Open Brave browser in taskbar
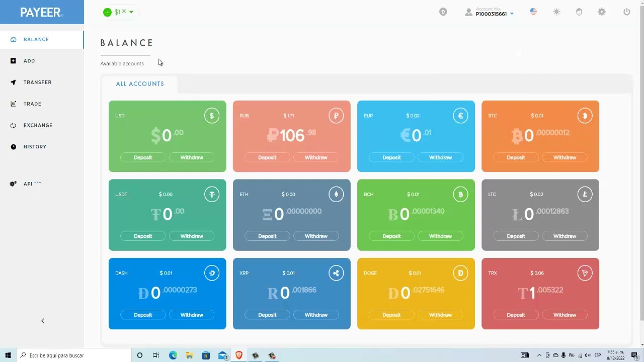The height and width of the screenshot is (362, 644). [x=238, y=355]
